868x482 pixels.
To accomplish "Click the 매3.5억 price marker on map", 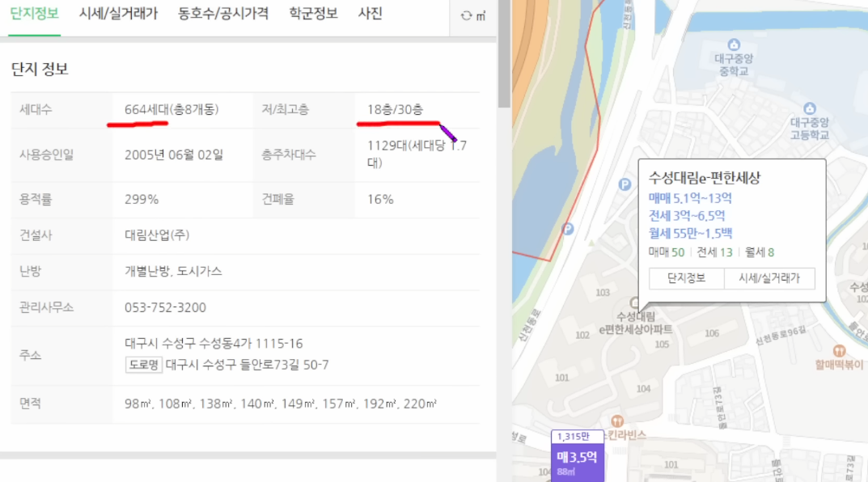I will tap(577, 457).
